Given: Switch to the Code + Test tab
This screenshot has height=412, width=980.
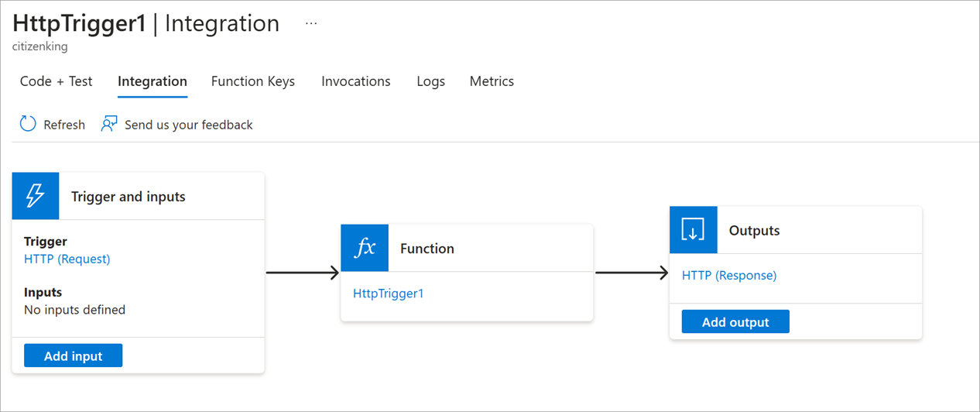Looking at the screenshot, I should point(56,81).
